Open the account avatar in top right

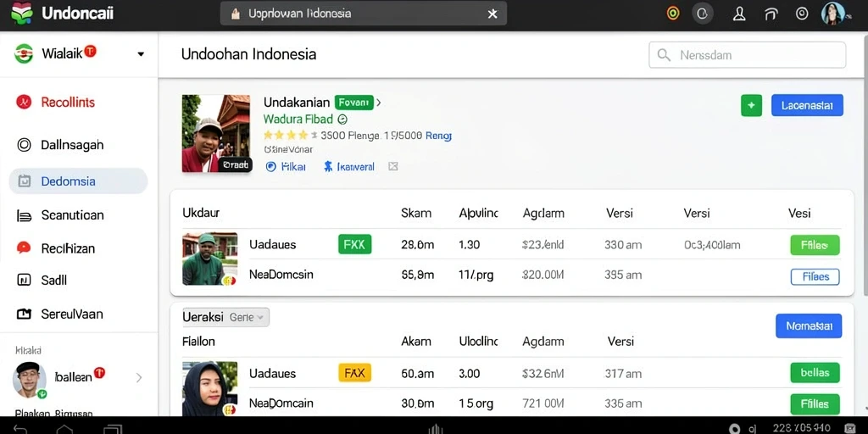pyautogui.click(x=832, y=14)
